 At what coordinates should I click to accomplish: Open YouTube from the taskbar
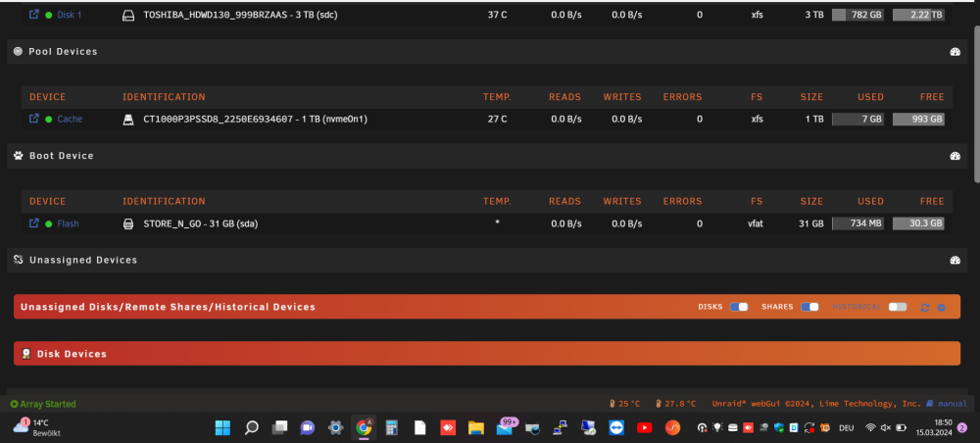point(645,428)
